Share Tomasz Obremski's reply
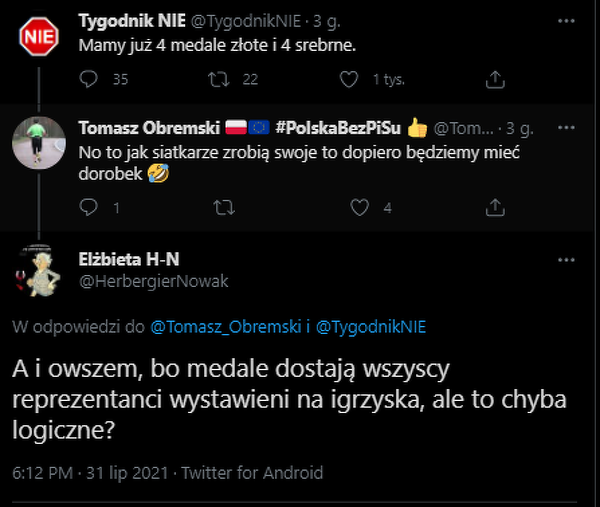The width and height of the screenshot is (600, 507). click(494, 207)
